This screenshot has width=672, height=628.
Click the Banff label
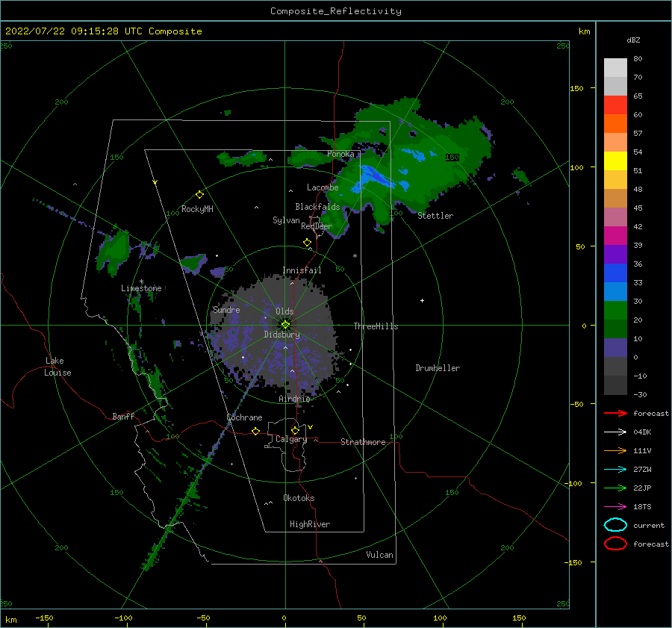[123, 416]
